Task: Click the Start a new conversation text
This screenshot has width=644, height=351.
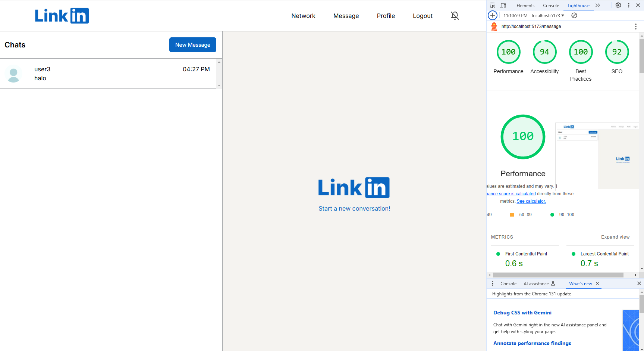Action: (x=354, y=209)
